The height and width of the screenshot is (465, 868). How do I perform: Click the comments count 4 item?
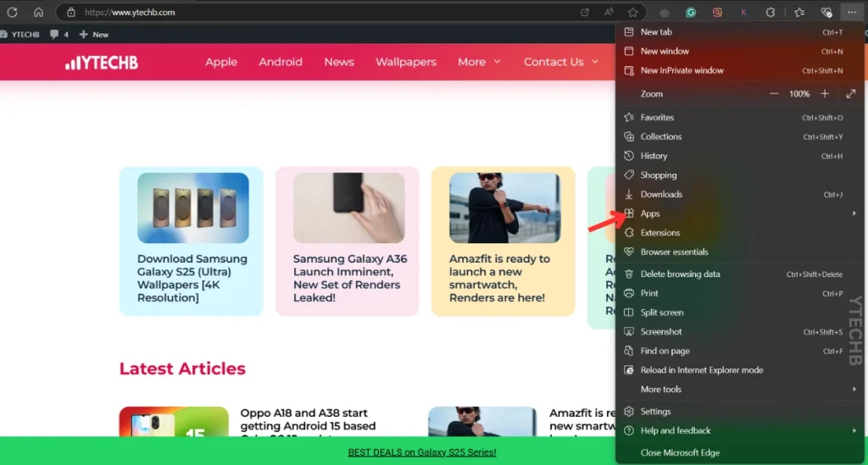tap(59, 34)
